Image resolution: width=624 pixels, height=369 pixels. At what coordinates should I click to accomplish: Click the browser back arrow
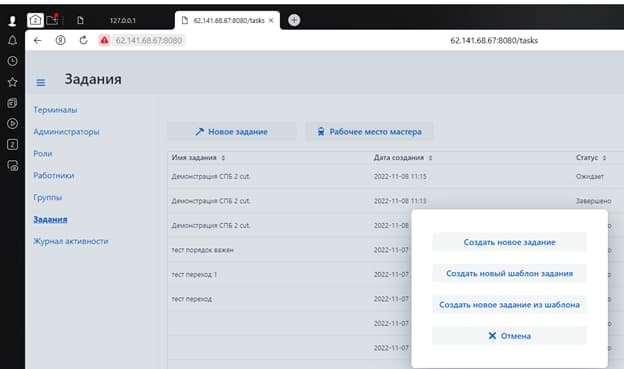coord(37,40)
